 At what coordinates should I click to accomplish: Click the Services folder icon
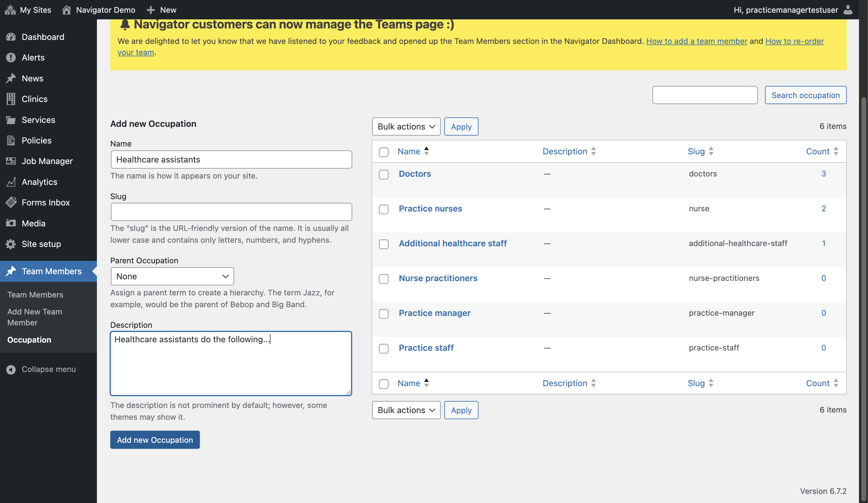click(11, 120)
